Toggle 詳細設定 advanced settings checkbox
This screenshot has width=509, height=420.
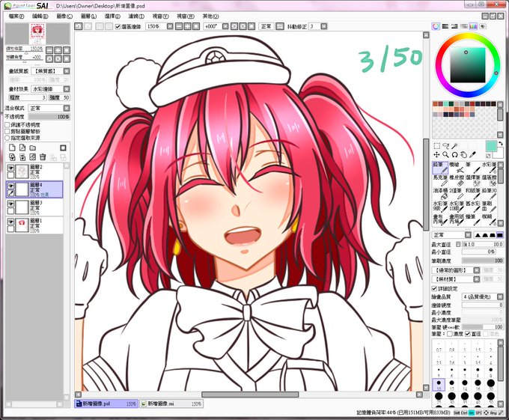click(434, 288)
